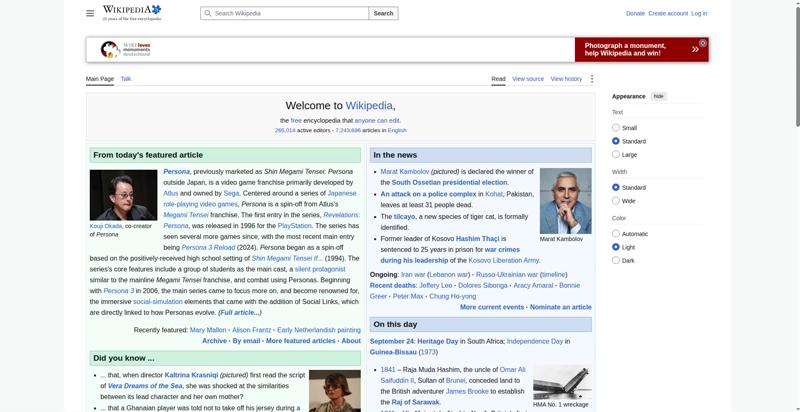Open the HMA No. 1 wreckage image

pos(562,382)
